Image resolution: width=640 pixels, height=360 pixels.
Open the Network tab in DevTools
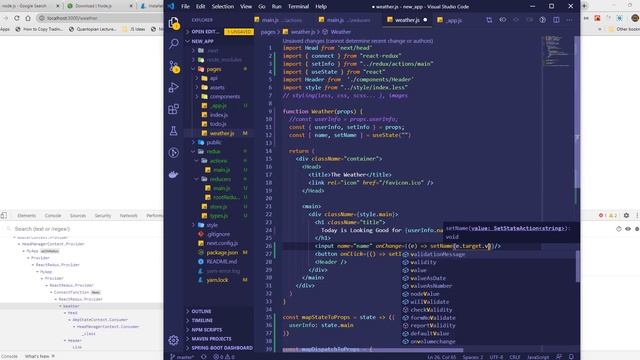tap(128, 215)
